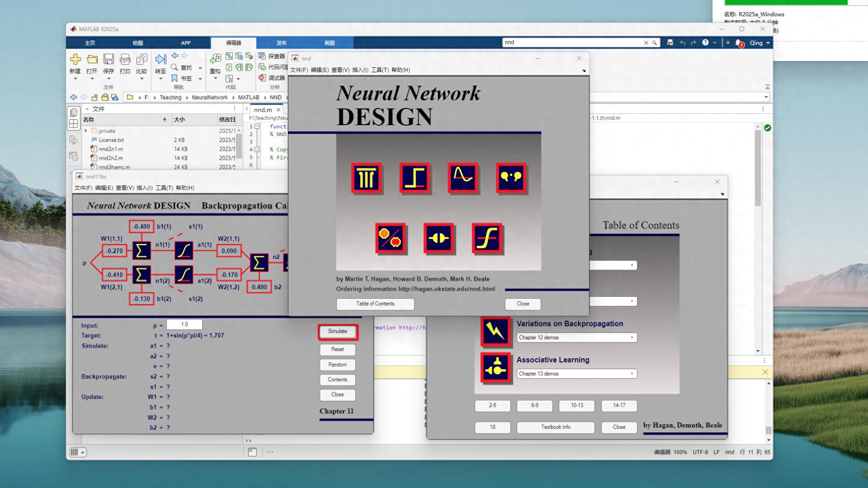This screenshot has width=868, height=488.
Task: Click the Table of Contents button
Action: click(x=375, y=304)
